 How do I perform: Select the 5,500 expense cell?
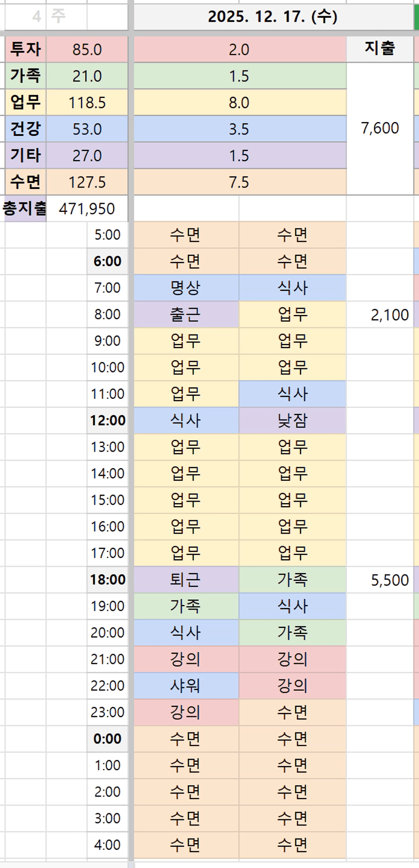click(x=389, y=580)
